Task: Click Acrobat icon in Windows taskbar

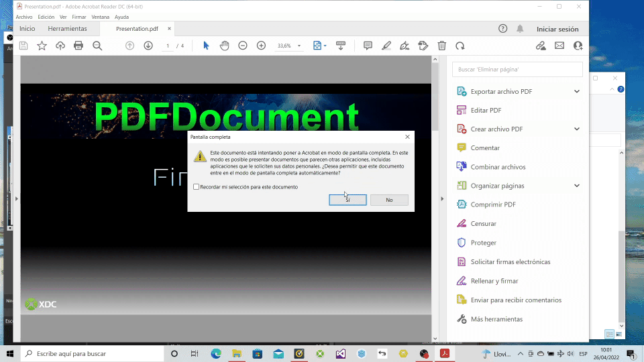Action: [444, 353]
